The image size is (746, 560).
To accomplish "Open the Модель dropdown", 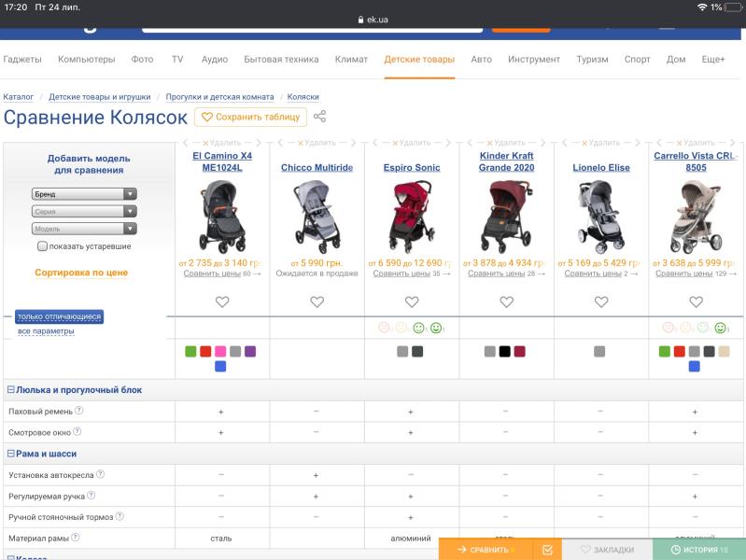I will pos(84,229).
